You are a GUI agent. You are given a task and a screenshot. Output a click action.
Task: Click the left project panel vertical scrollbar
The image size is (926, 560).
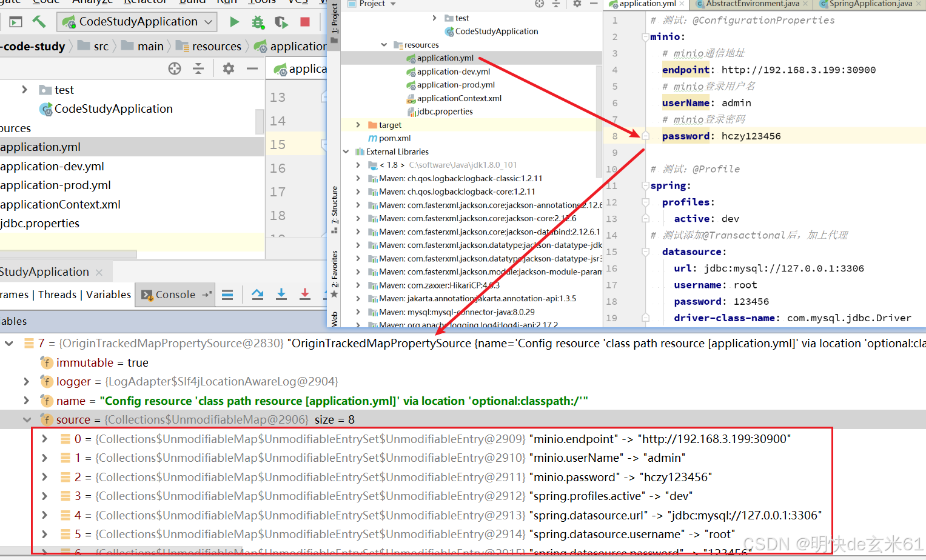260,121
